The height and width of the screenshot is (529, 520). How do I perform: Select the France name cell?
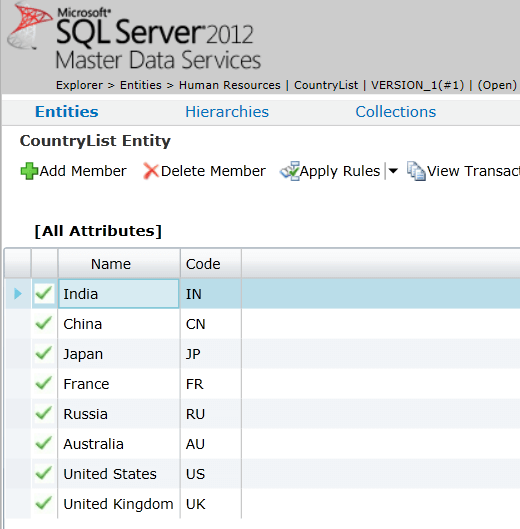coord(119,384)
